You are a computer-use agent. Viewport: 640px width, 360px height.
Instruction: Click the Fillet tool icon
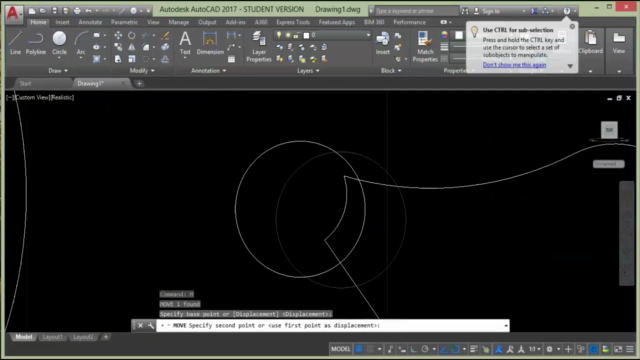[146, 47]
